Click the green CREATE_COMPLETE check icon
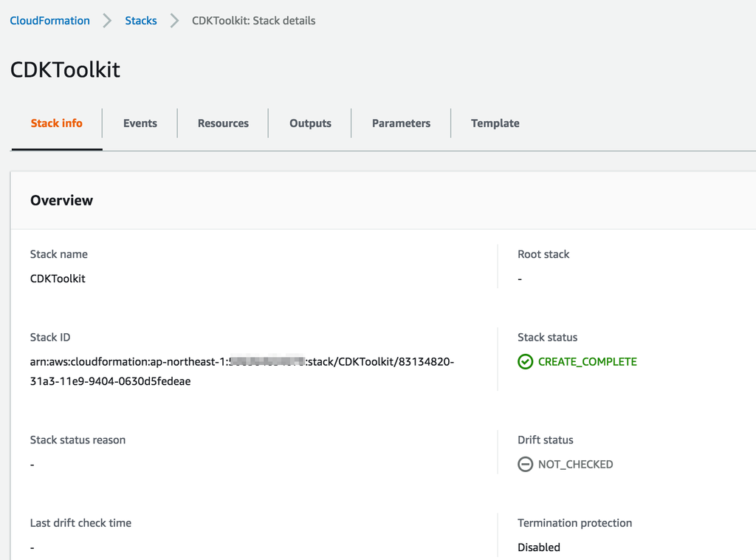The height and width of the screenshot is (560, 756). 525,362
